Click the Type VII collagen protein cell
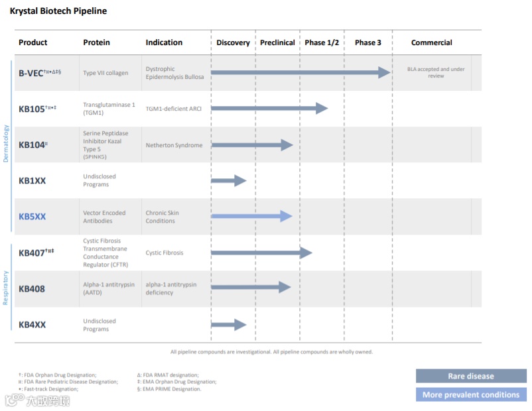The height and width of the screenshot is (411, 532). [105, 73]
